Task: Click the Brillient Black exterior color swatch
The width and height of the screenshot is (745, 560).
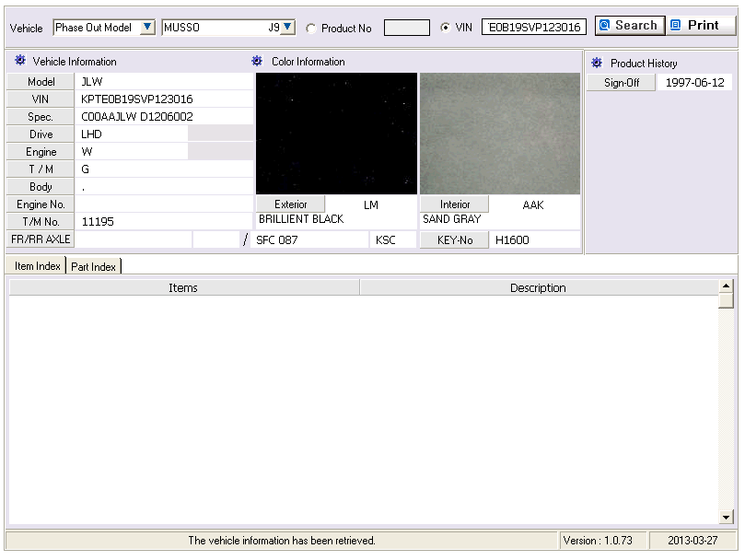Action: pos(336,134)
